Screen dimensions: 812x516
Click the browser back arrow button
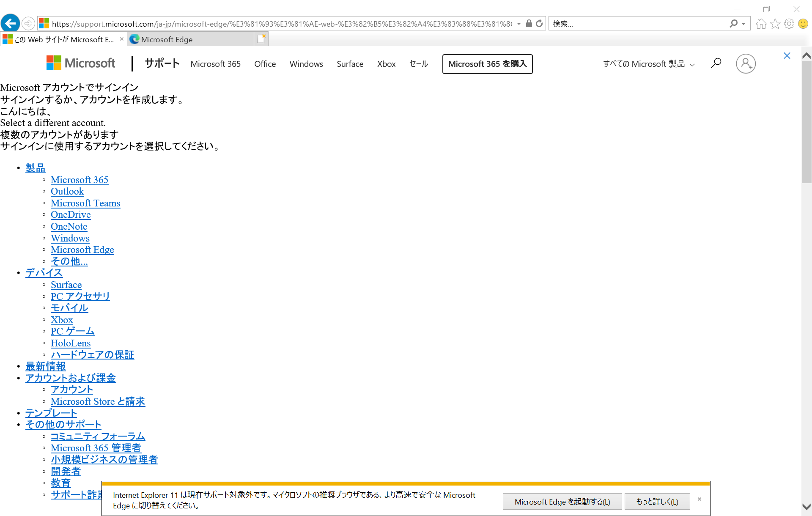(x=10, y=23)
